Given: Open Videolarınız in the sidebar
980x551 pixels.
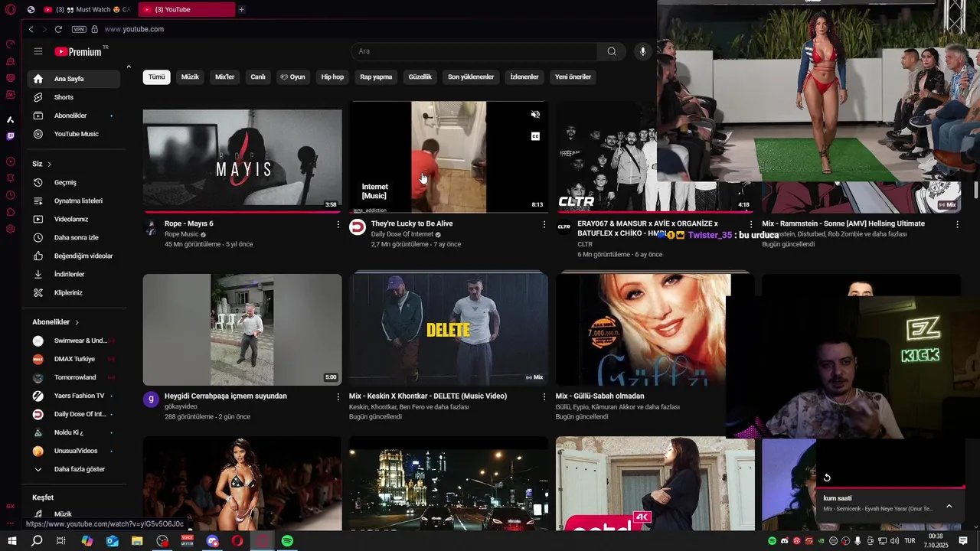Looking at the screenshot, I should [x=73, y=219].
